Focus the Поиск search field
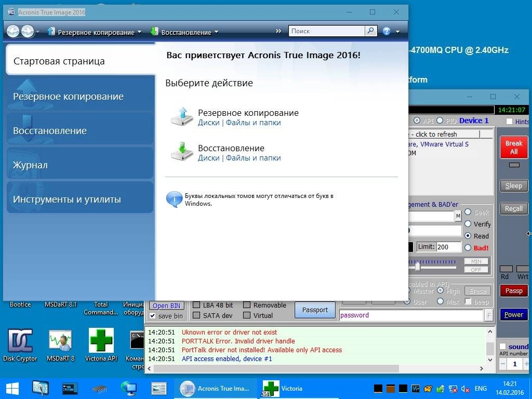This screenshot has width=532, height=399. click(326, 31)
